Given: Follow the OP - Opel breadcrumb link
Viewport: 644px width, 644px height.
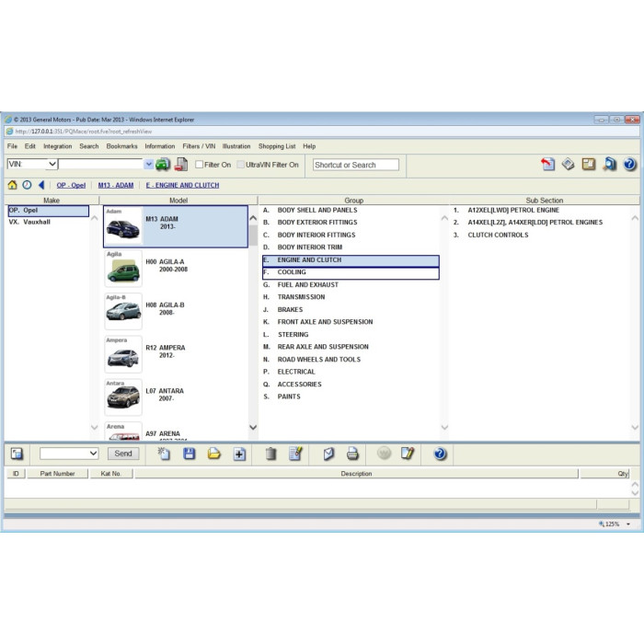Looking at the screenshot, I should [x=71, y=185].
